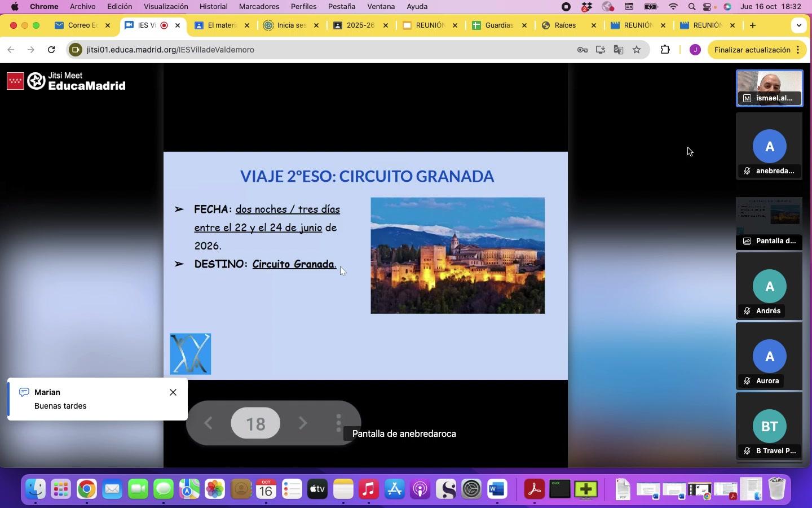Open Finder from the Dock
The width and height of the screenshot is (812, 508).
(35, 489)
